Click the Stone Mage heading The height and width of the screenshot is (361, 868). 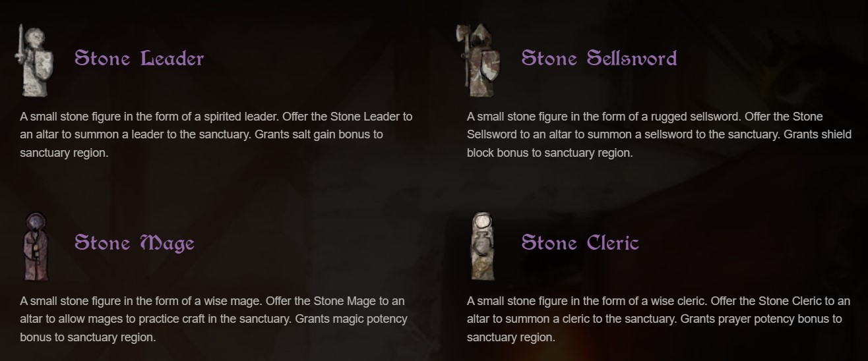pos(135,243)
